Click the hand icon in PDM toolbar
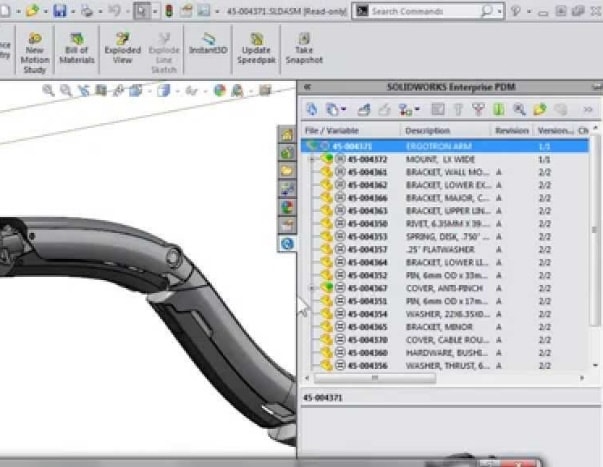The image size is (603, 467). click(332, 110)
